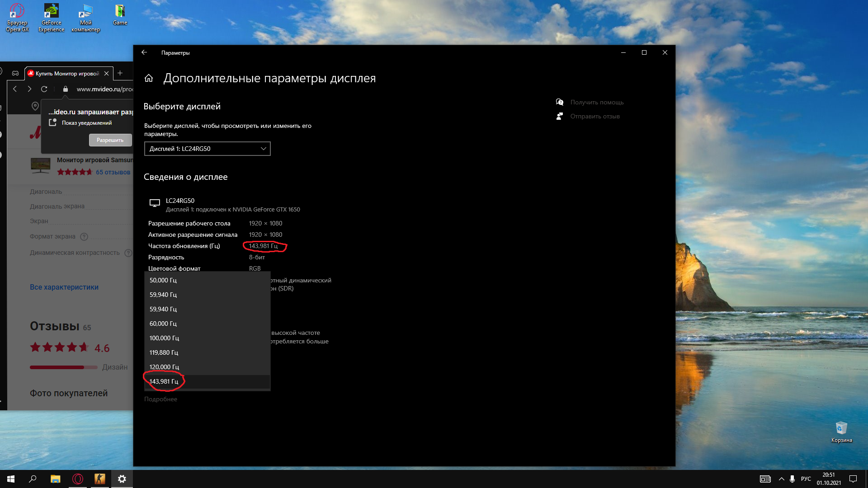Screen dimensions: 868x488
Task: Click the Разрешить notification button
Action: 110,140
